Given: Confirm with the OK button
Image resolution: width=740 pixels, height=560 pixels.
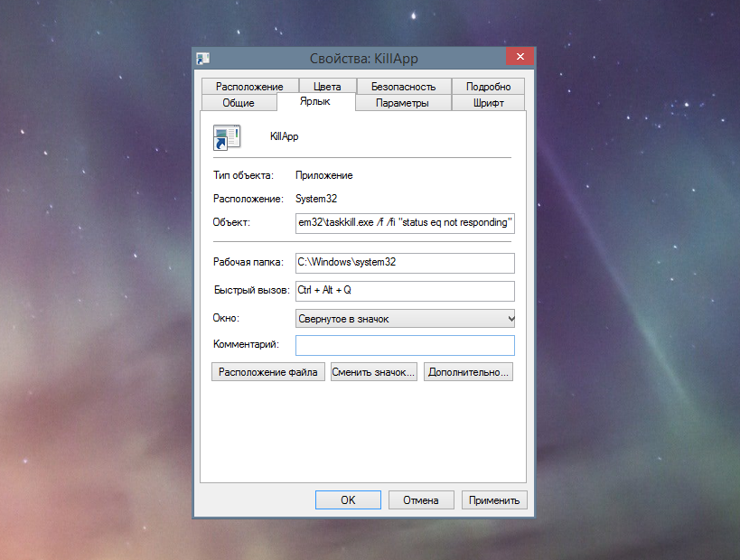Looking at the screenshot, I should 348,499.
